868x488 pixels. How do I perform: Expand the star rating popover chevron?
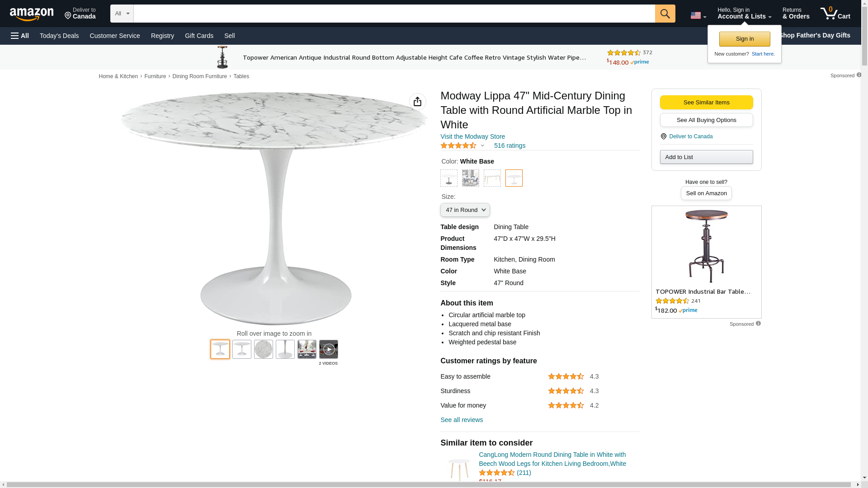(x=482, y=145)
